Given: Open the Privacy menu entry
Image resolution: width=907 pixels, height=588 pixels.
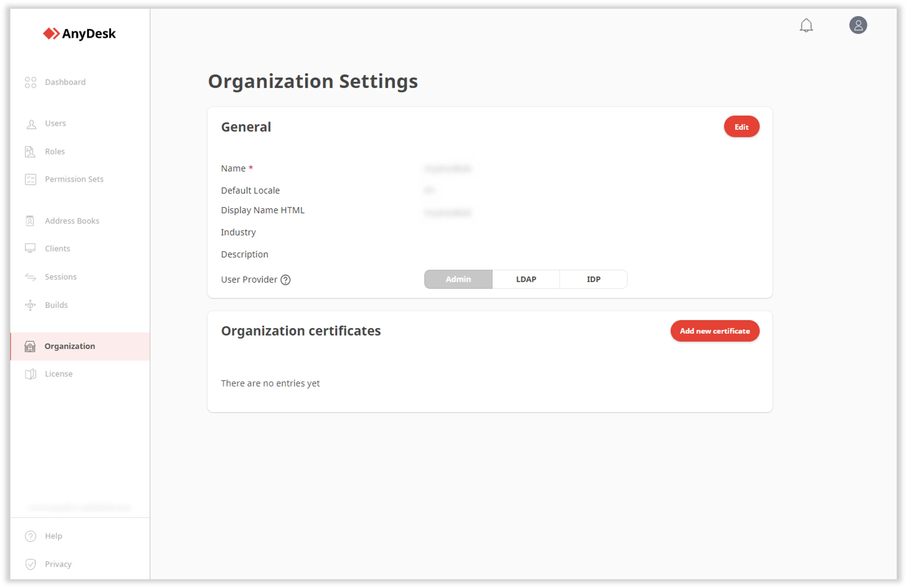Looking at the screenshot, I should (x=58, y=564).
